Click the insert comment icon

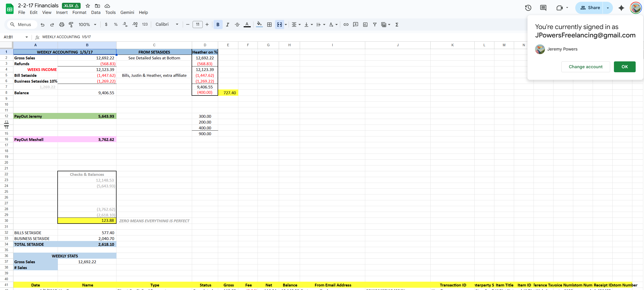(356, 25)
